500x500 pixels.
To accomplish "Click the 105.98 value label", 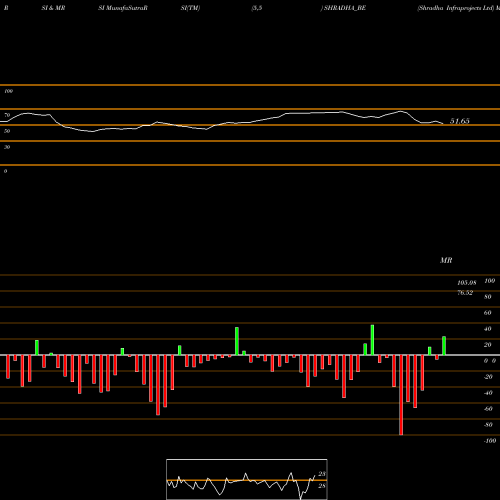I will (467, 283).
